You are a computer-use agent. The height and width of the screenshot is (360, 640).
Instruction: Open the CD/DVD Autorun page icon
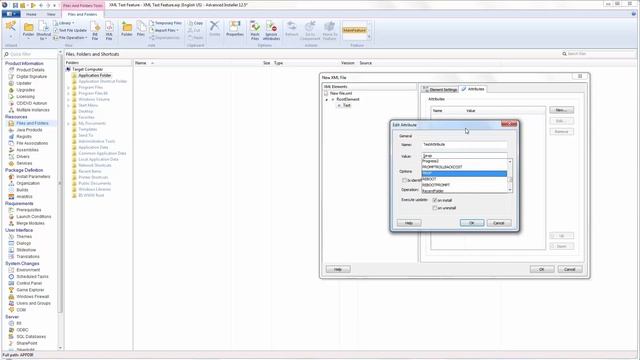[x=11, y=103]
